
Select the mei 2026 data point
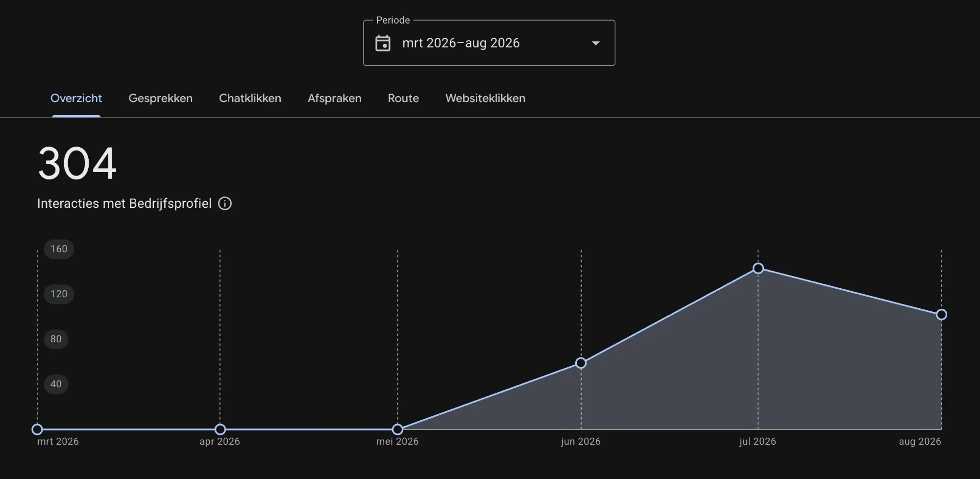(x=397, y=429)
